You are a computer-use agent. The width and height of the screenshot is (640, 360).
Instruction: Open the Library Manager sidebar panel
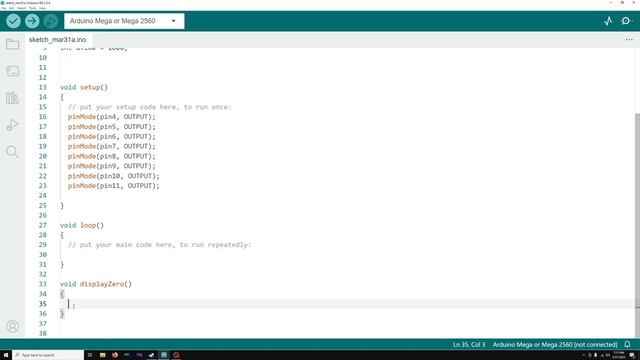coord(12,98)
